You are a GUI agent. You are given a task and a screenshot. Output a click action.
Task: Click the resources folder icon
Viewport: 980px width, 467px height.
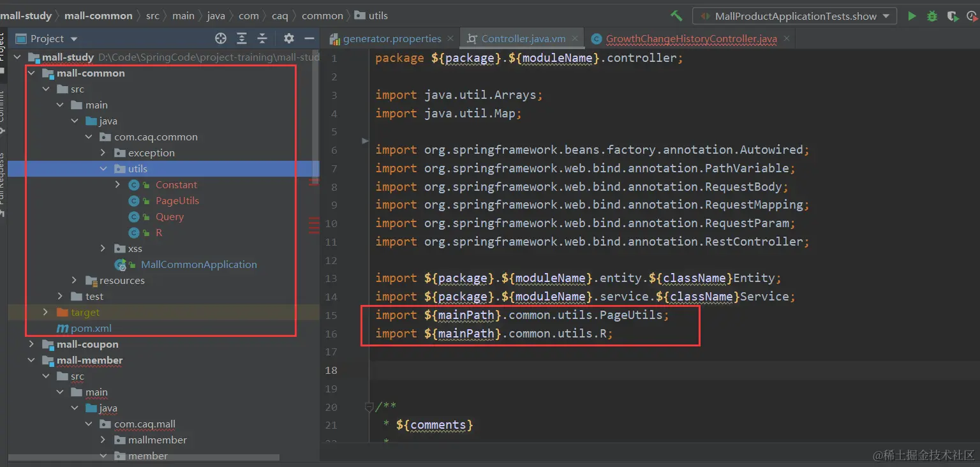91,281
